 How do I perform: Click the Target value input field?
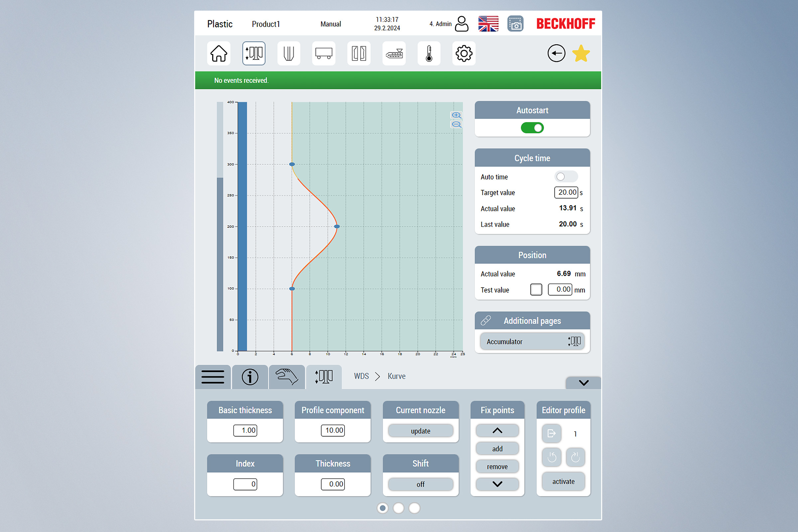(566, 193)
